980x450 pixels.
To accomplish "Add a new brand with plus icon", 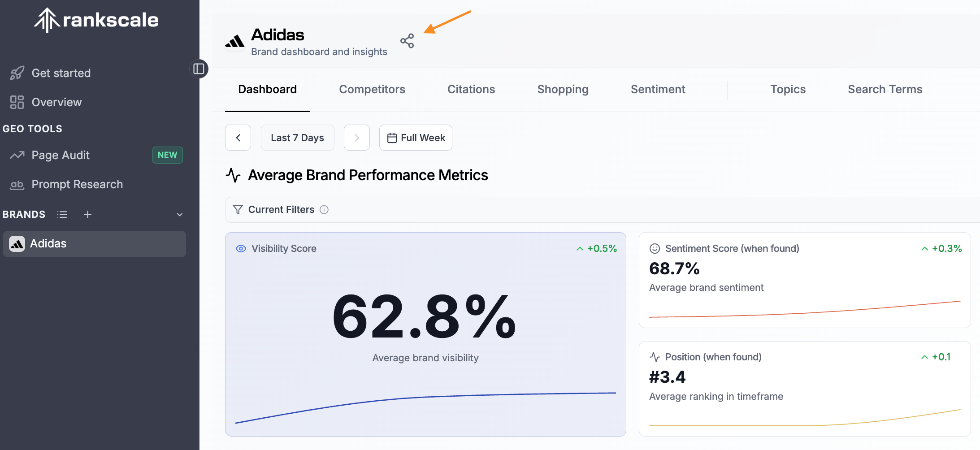I will click(87, 215).
